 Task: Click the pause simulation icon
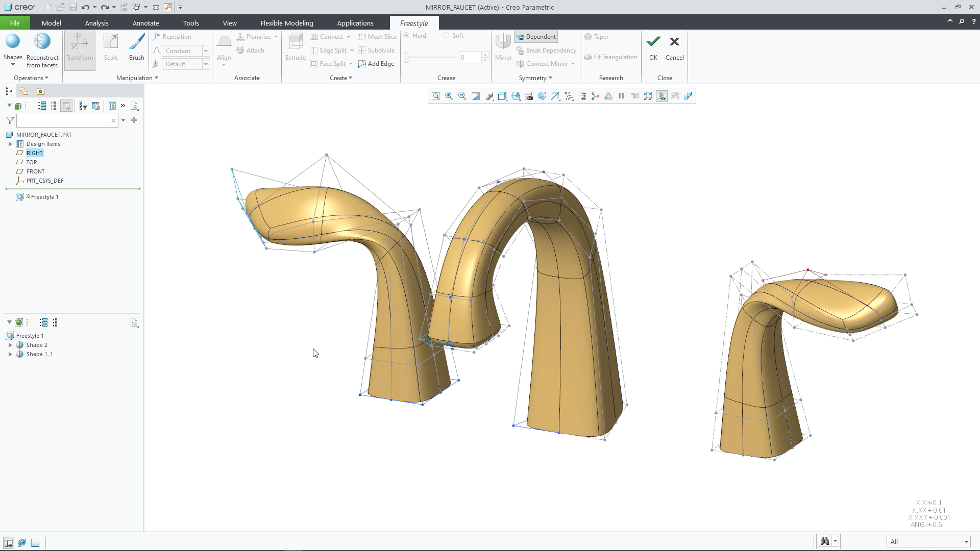click(x=621, y=96)
